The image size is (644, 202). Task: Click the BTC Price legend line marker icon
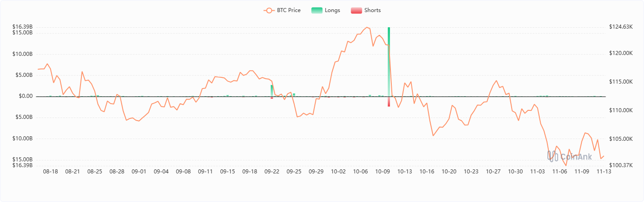pos(269,10)
